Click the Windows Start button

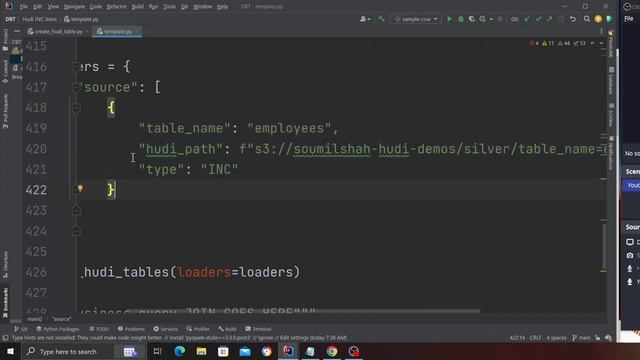pos(11,351)
